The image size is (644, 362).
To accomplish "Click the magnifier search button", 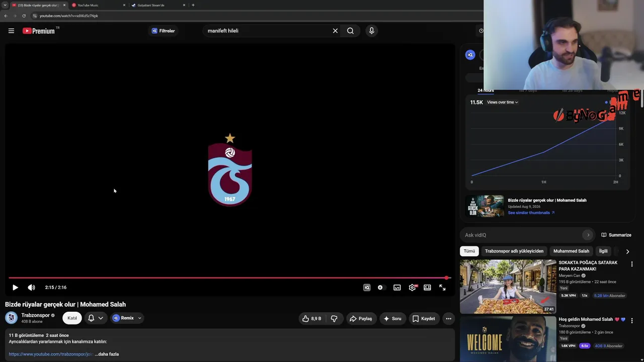I will point(350,31).
